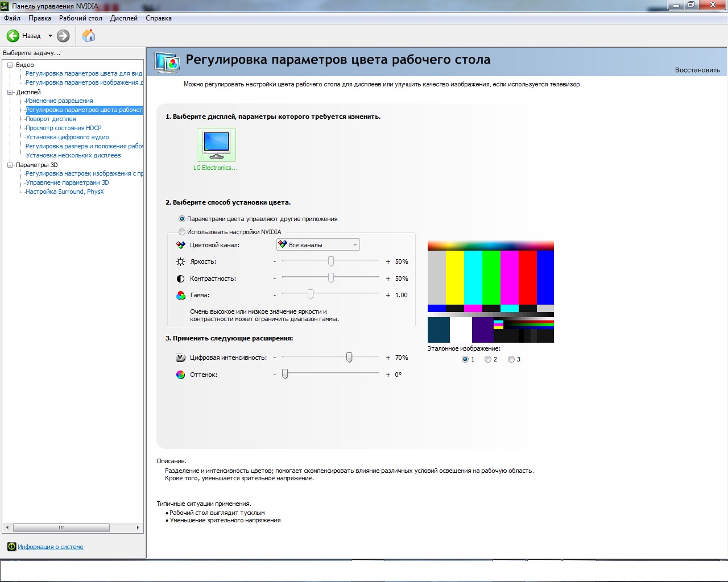Click the task tree horizontal scrollbar thumb
The width and height of the screenshot is (728, 582).
[61, 527]
